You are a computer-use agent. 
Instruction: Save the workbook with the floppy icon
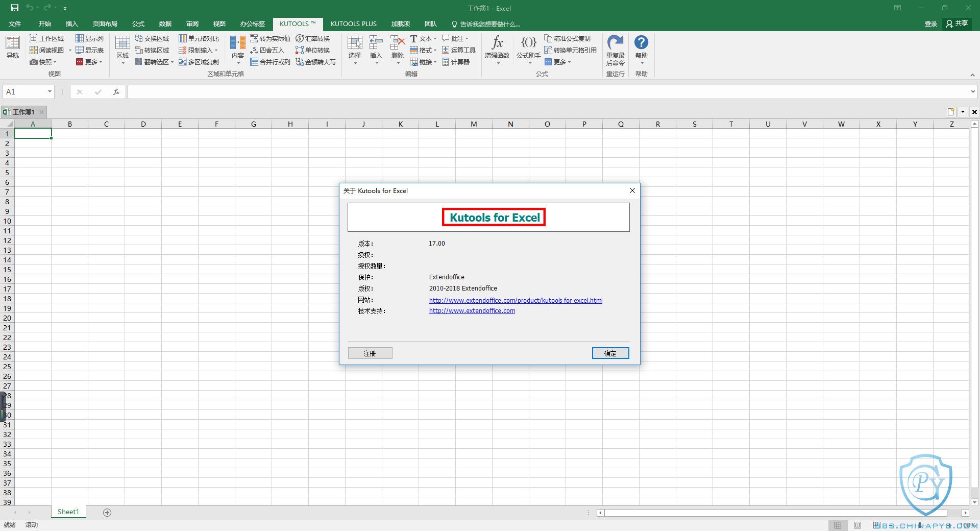coord(15,8)
